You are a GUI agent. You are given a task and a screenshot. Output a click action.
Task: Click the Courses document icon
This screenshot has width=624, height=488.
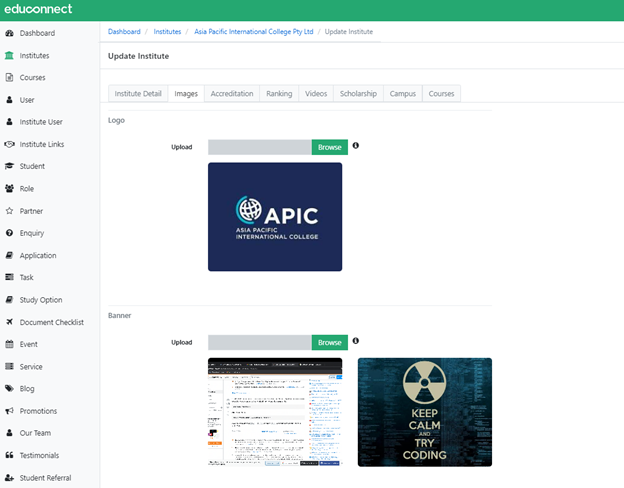click(x=9, y=77)
